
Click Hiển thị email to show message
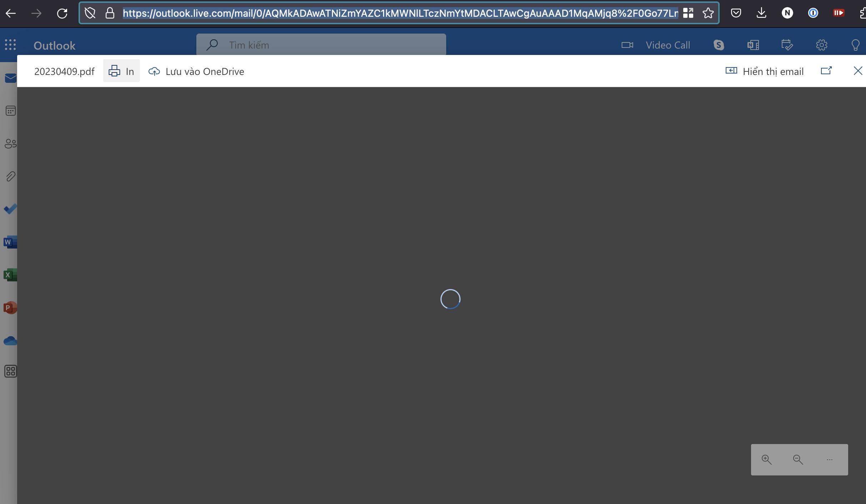click(x=765, y=71)
